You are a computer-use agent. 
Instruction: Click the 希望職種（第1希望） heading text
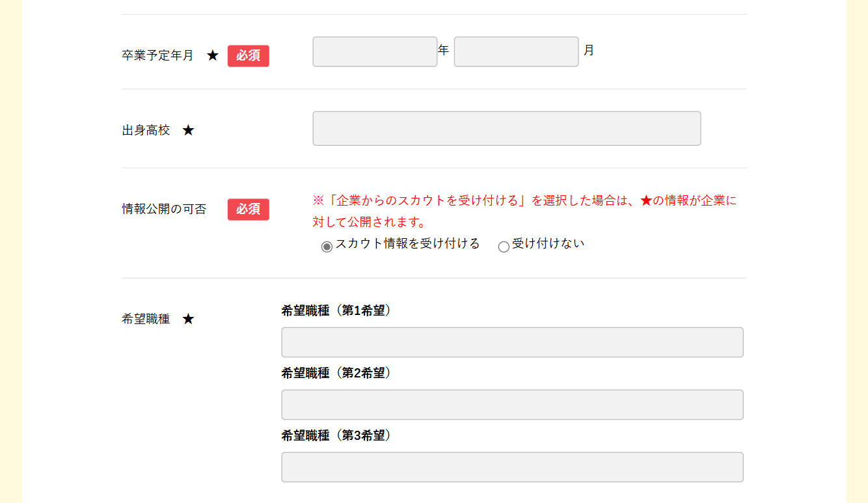(337, 311)
